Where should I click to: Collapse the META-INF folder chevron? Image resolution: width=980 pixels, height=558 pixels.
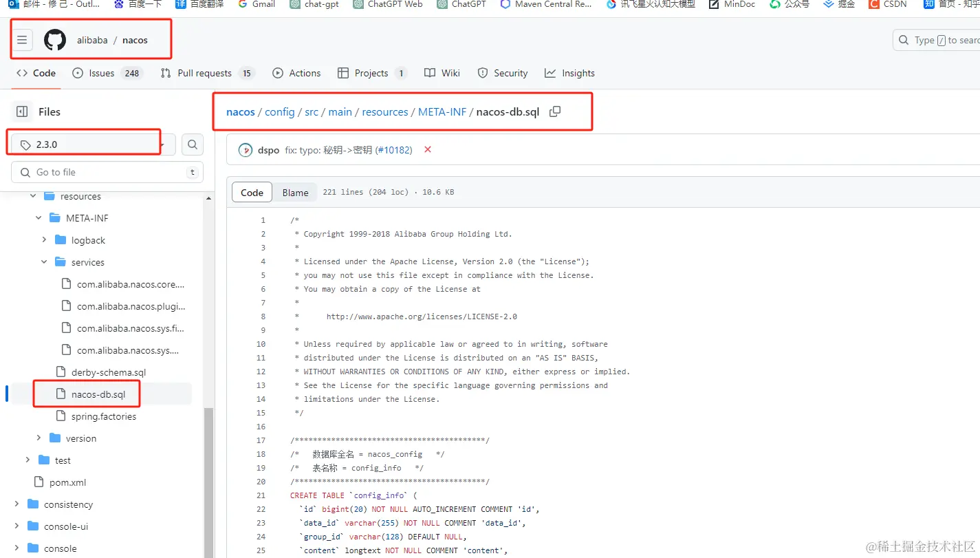pyautogui.click(x=39, y=218)
